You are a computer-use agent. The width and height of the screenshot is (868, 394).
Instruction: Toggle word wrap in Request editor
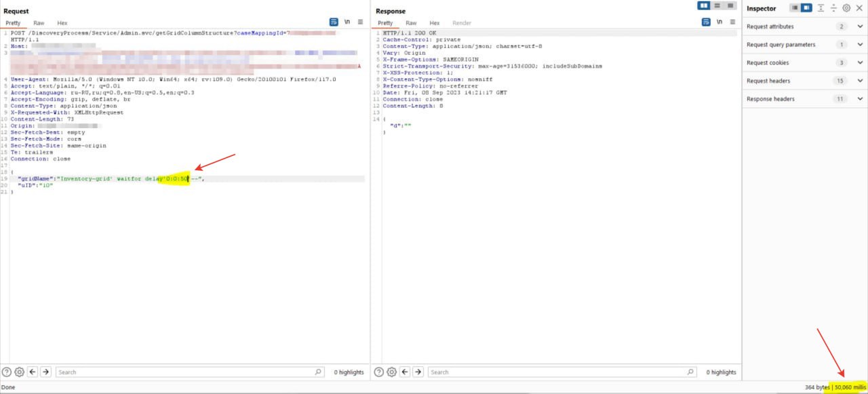pos(334,22)
